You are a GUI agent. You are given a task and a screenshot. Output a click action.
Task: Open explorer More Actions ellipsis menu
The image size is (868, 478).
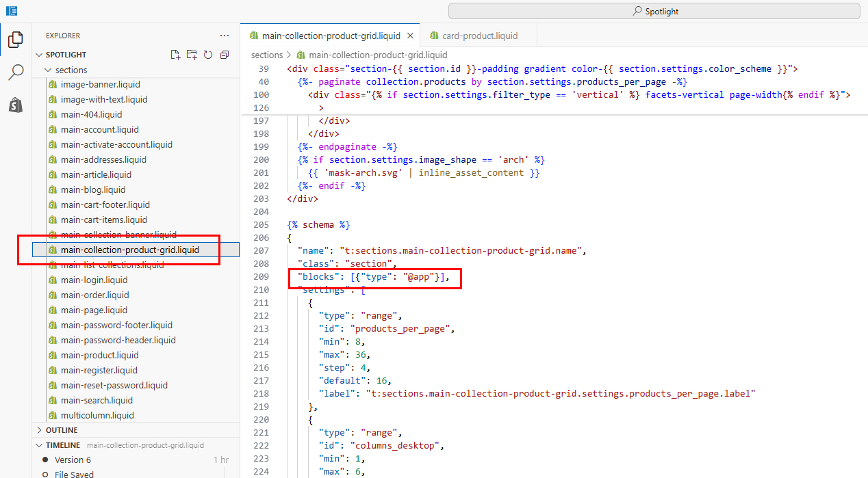(x=225, y=36)
